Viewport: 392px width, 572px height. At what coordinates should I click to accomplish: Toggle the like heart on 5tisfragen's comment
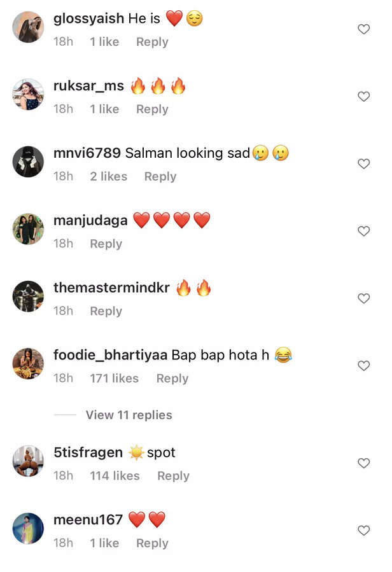pos(363,463)
